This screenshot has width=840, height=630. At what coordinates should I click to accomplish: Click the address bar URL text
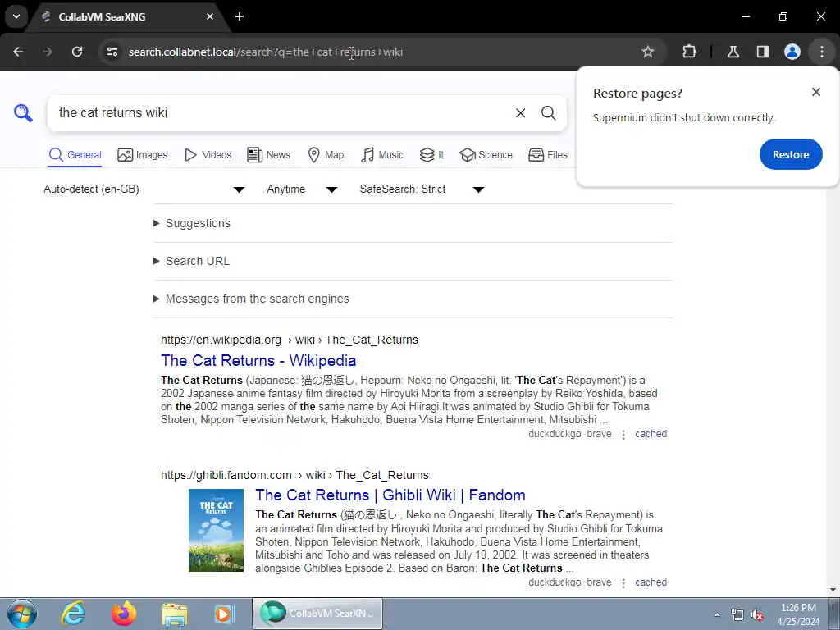266,52
